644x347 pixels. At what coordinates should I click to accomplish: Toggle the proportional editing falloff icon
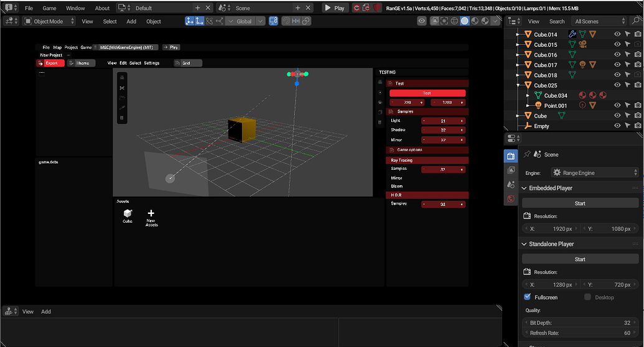(306, 21)
